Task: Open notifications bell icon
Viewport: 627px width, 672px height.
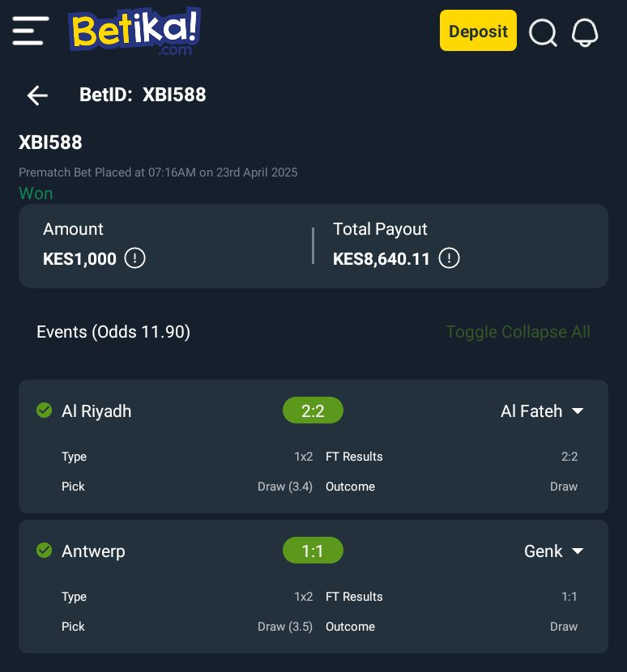Action: point(585,32)
